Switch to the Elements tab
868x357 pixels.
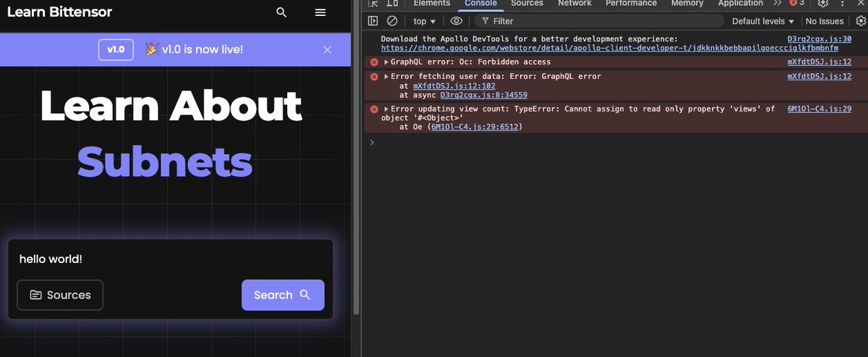coord(432,4)
